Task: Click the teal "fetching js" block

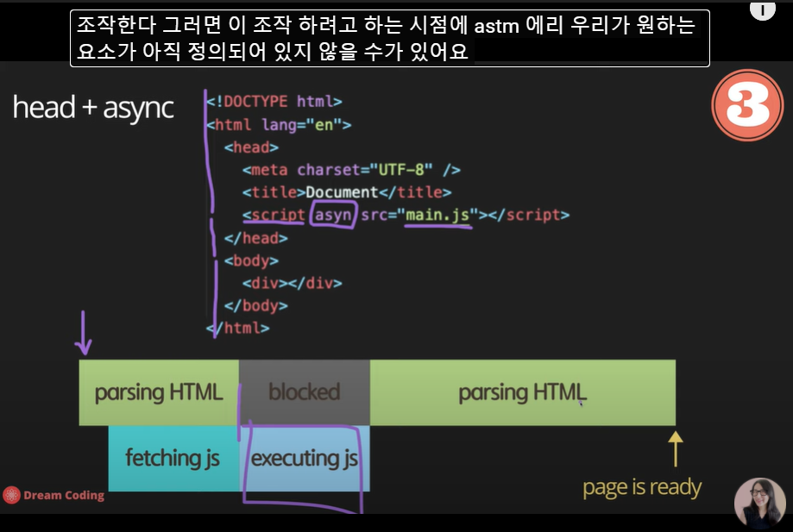Action: pos(173,458)
